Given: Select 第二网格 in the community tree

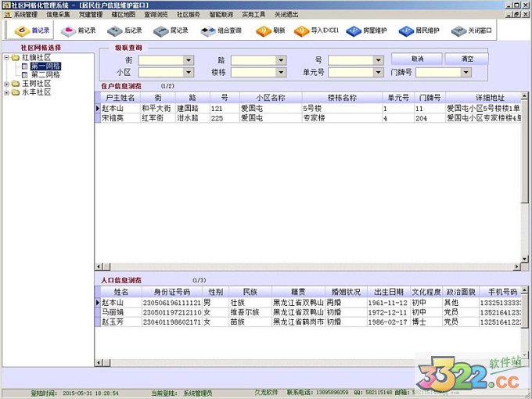Looking at the screenshot, I should 44,75.
